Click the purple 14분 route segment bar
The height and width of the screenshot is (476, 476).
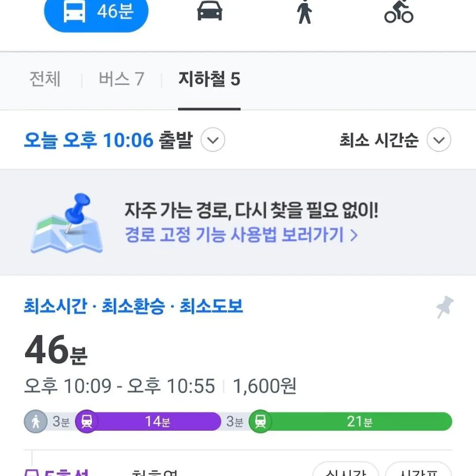coord(157,422)
